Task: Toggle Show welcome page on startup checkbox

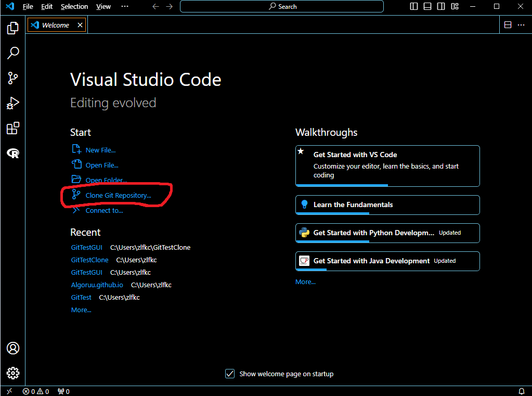Action: tap(230, 374)
